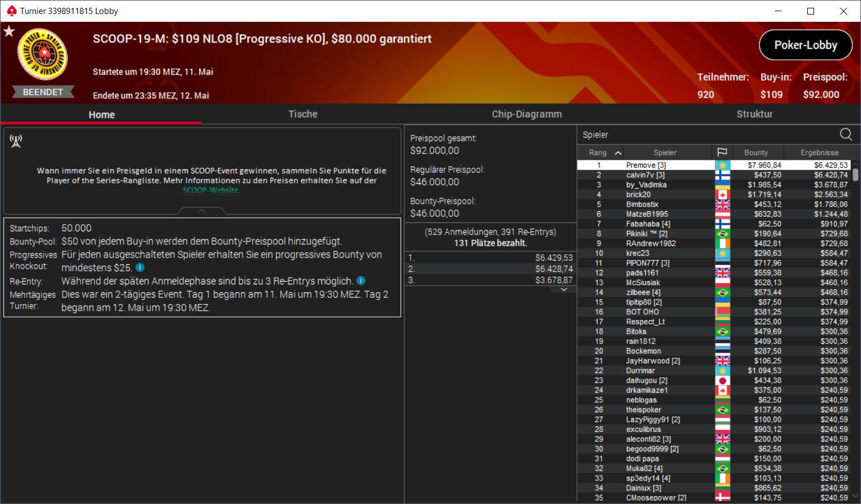Select player row PIPON777 [3]
861x504 pixels.
coord(713,263)
